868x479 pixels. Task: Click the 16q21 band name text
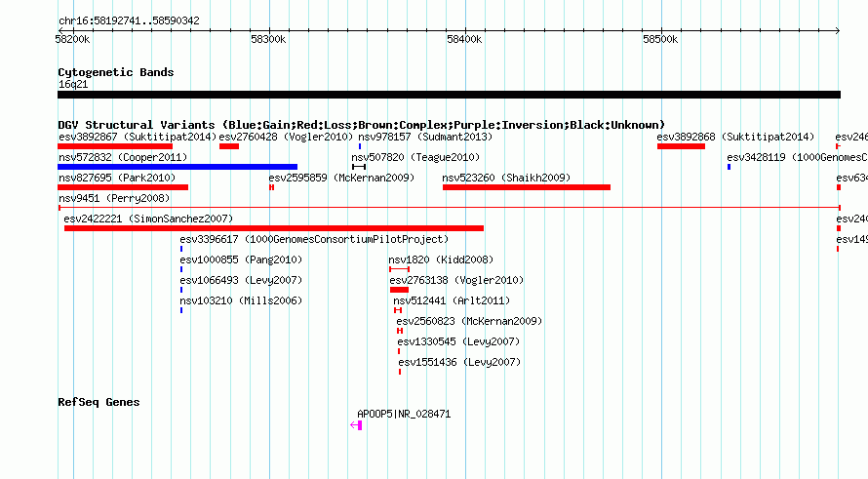[73, 84]
